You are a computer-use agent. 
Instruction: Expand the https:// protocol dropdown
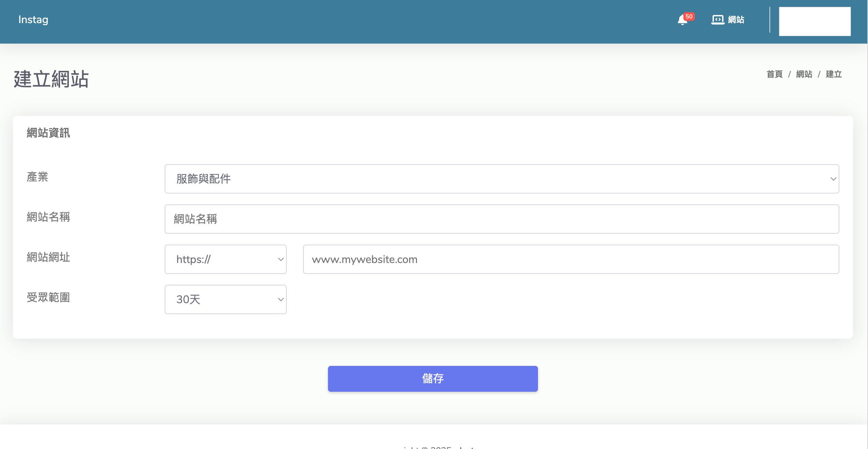(225, 259)
